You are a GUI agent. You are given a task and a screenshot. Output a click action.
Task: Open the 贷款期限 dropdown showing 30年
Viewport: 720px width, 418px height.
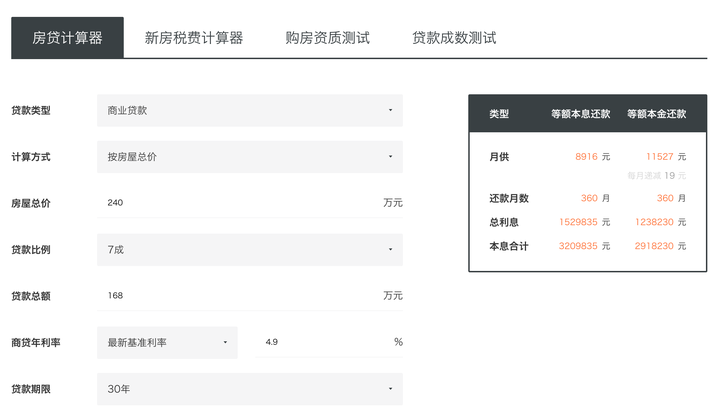click(x=250, y=389)
